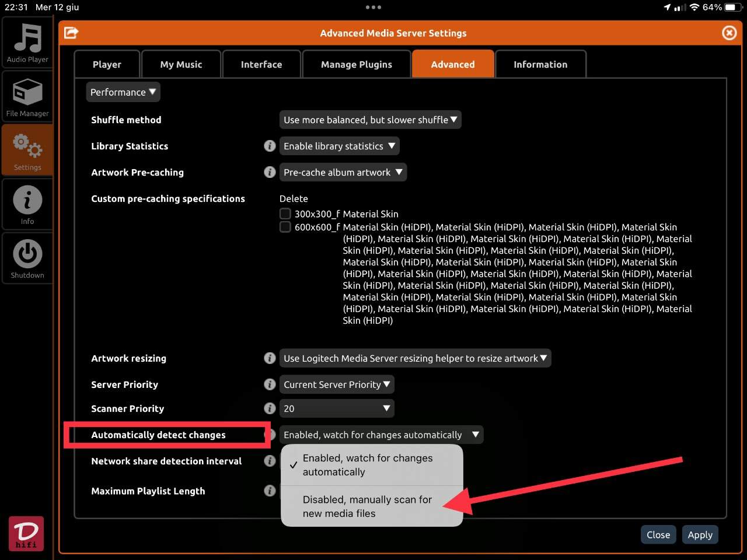This screenshot has height=560, width=747.
Task: Show info for Maximum Playlist Length
Action: (x=270, y=491)
